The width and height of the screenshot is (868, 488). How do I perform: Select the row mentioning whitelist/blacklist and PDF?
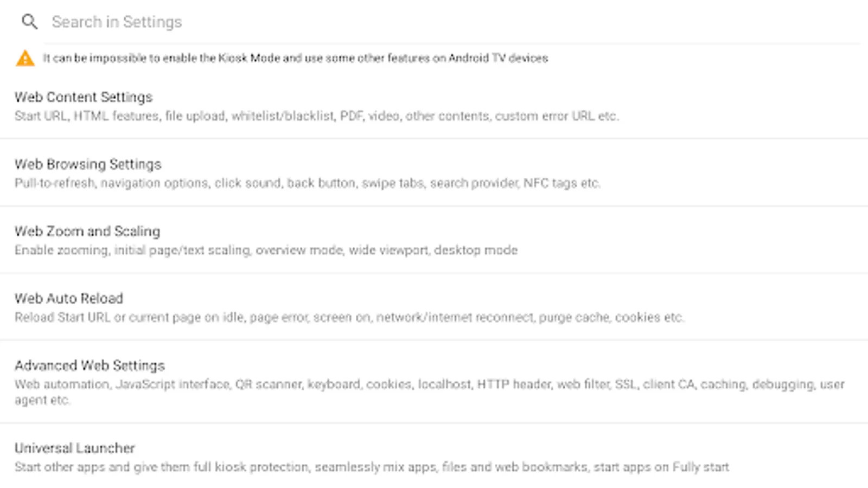[x=434, y=106]
